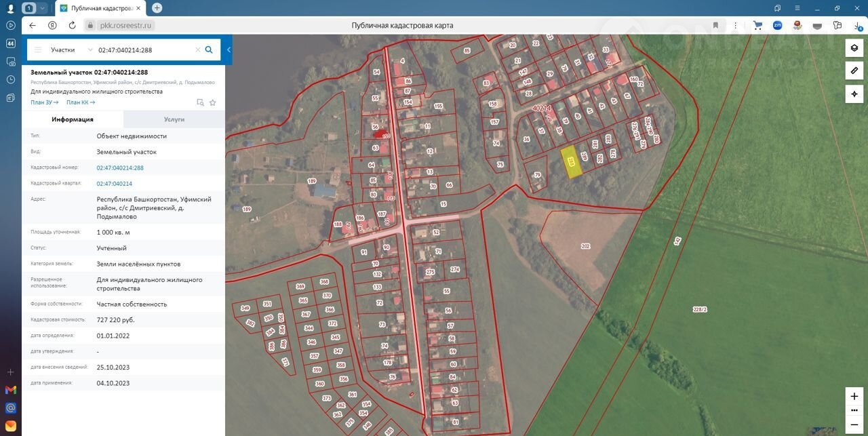Clear the cadastral number search field

click(198, 49)
